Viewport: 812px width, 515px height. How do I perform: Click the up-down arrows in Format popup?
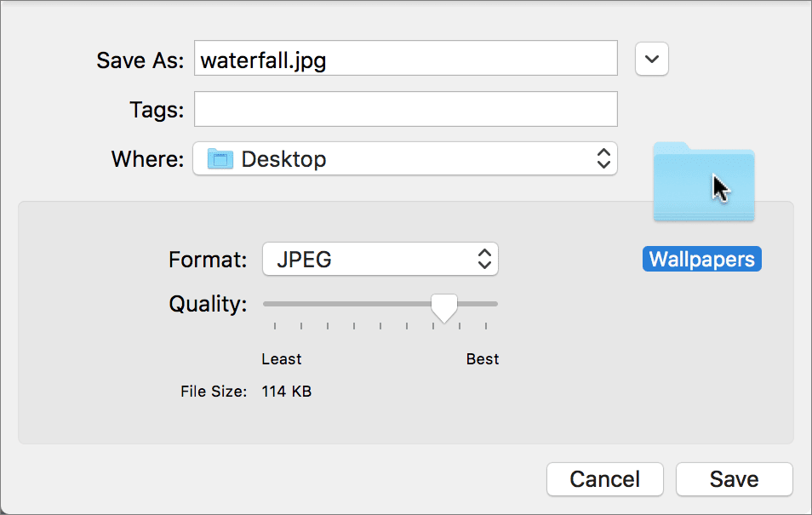[x=484, y=259]
